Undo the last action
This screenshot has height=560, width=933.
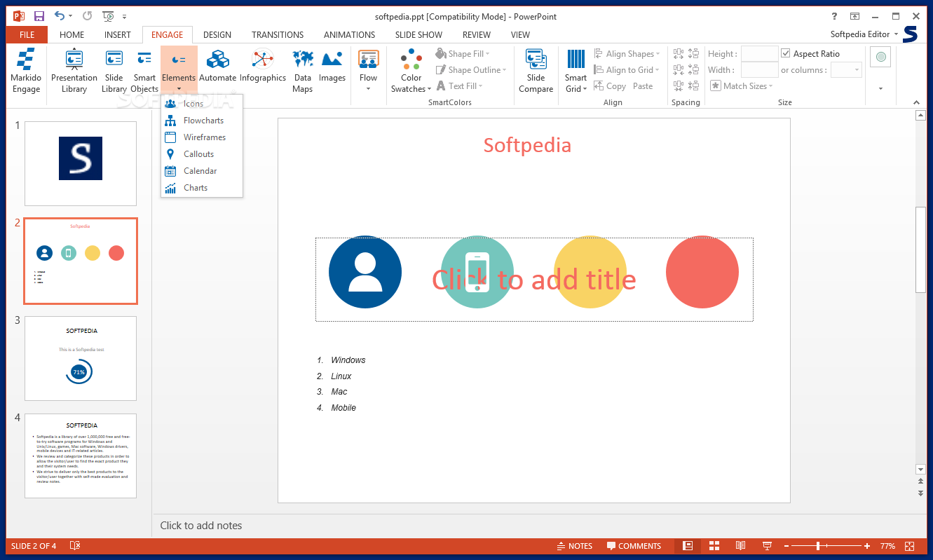click(x=60, y=15)
